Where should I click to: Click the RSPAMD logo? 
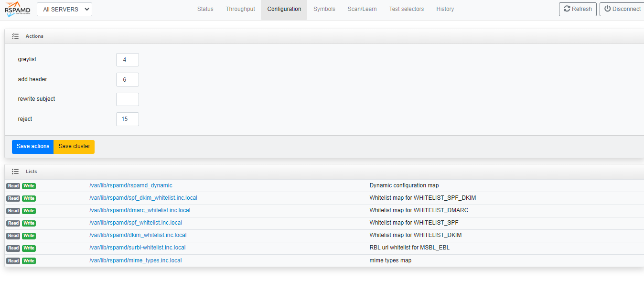click(x=18, y=10)
